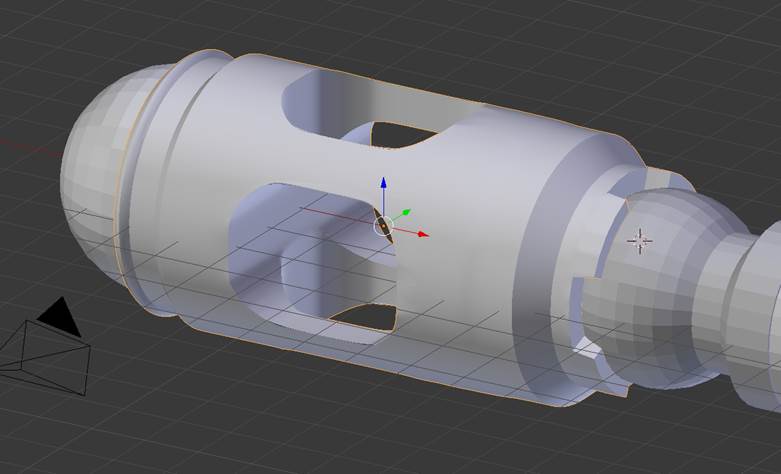The height and width of the screenshot is (474, 781).
Task: Click the white circle at the gizmo center
Action: coord(383,227)
